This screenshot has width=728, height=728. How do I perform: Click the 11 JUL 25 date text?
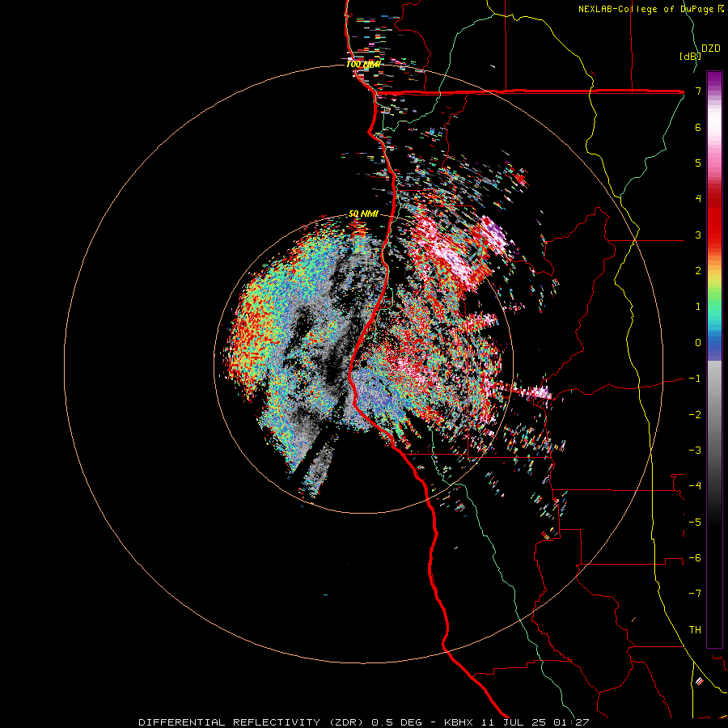click(513, 722)
